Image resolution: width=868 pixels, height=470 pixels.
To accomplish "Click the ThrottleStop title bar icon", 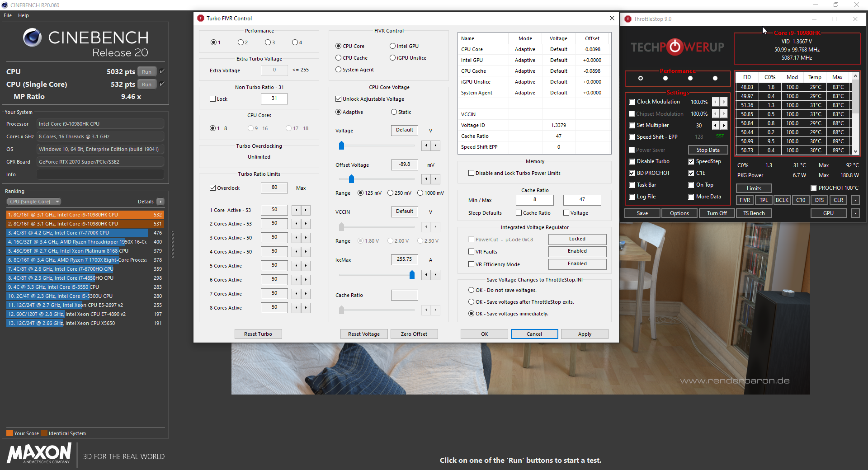I will 628,19.
